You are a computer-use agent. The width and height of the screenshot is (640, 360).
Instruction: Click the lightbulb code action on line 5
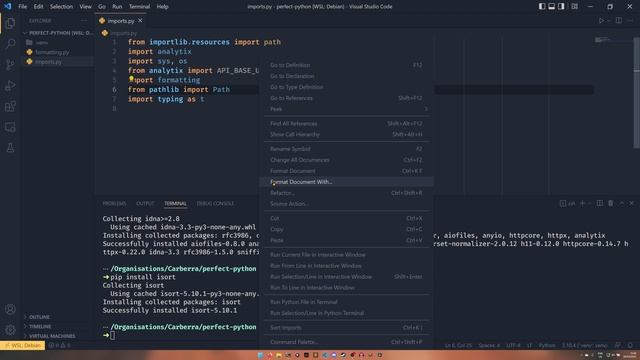pos(131,79)
